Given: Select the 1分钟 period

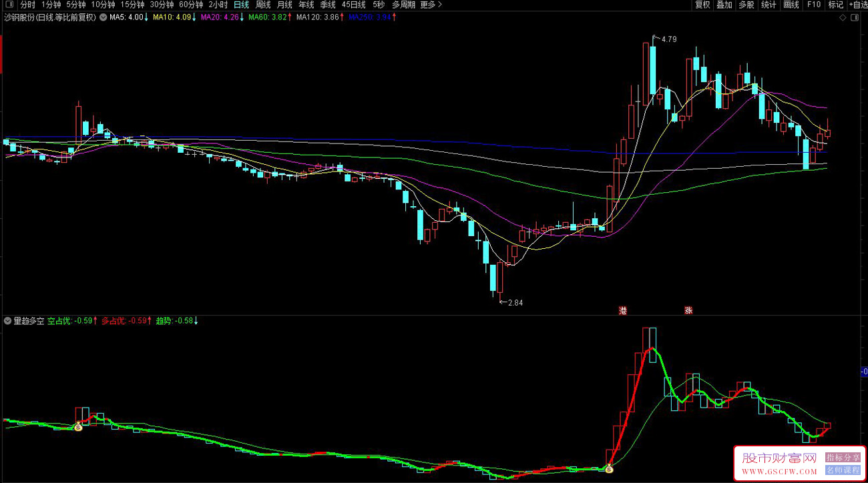Looking at the screenshot, I should point(51,5).
